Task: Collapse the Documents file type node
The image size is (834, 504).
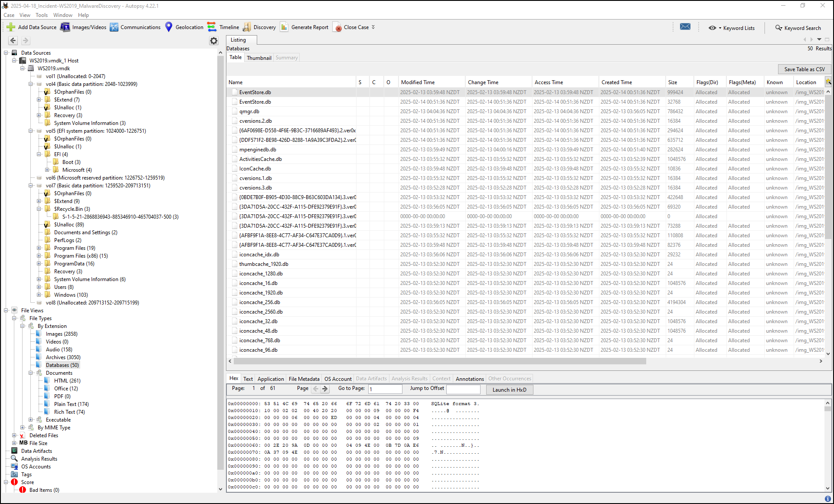Action: 31,373
